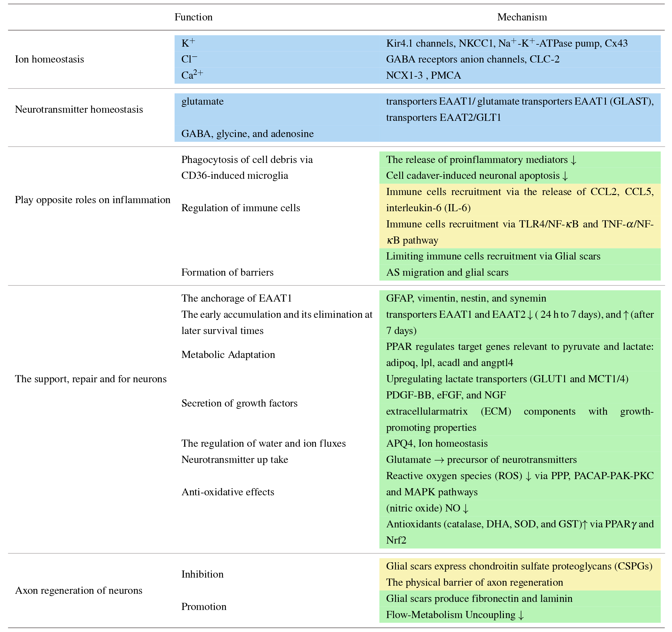
Task: Click the Secretion of growth factors entry
Action: coord(239,403)
